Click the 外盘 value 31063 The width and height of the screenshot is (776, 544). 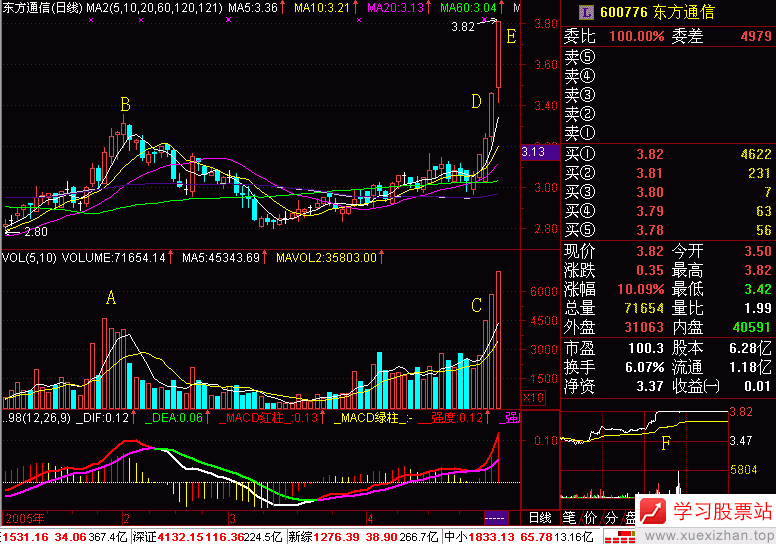click(x=644, y=327)
